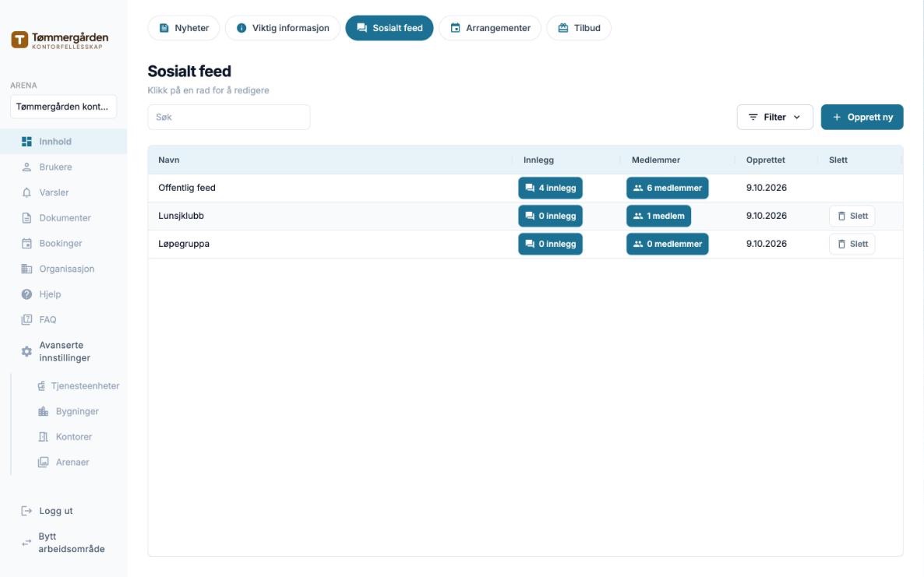Click the Brukere person icon
The image size is (924, 577).
click(26, 167)
